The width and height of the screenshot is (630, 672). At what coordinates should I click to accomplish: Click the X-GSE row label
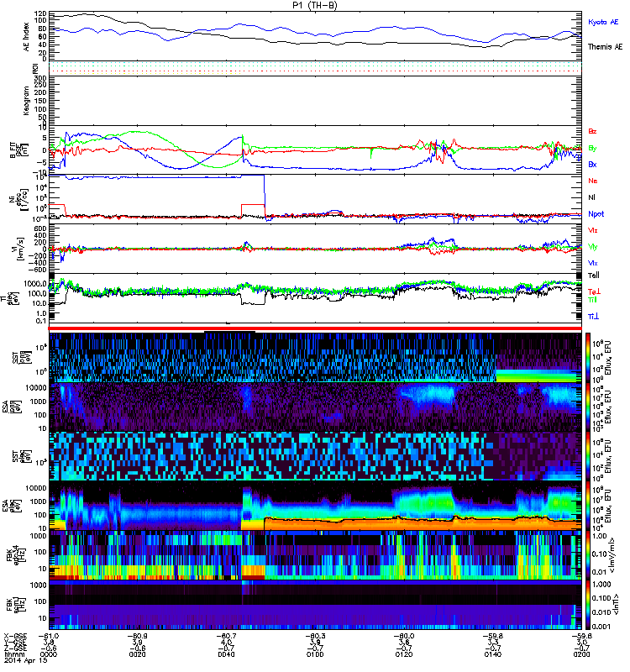[15, 636]
